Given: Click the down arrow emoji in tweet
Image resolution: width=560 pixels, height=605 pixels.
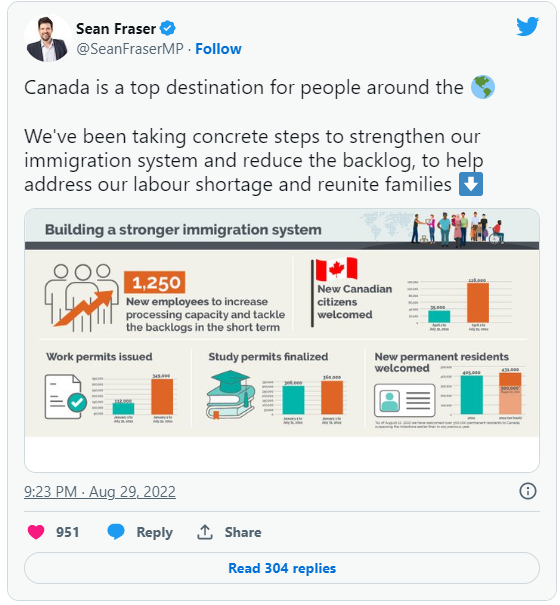Looking at the screenshot, I should coord(471,184).
